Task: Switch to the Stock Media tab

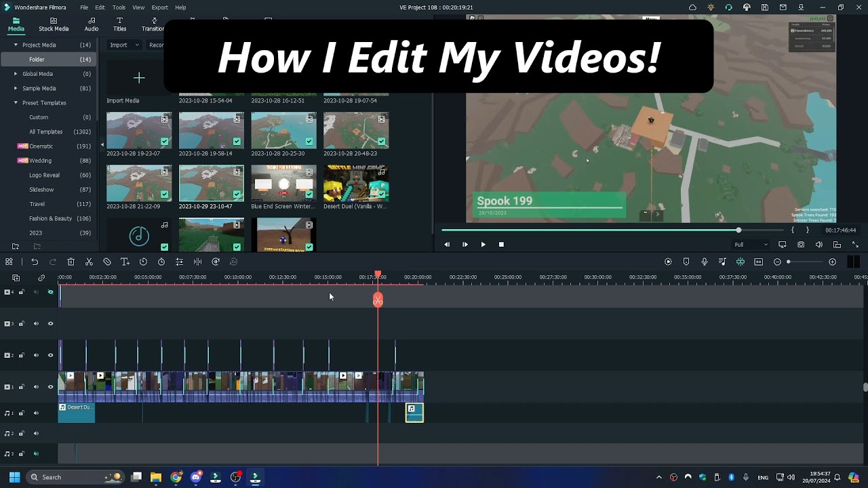Action: pyautogui.click(x=54, y=24)
